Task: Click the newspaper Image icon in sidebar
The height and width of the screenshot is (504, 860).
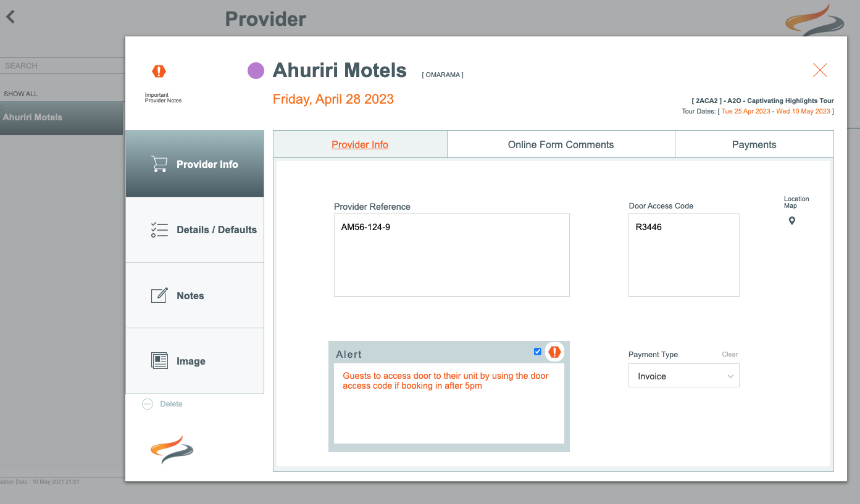Action: coord(159,361)
